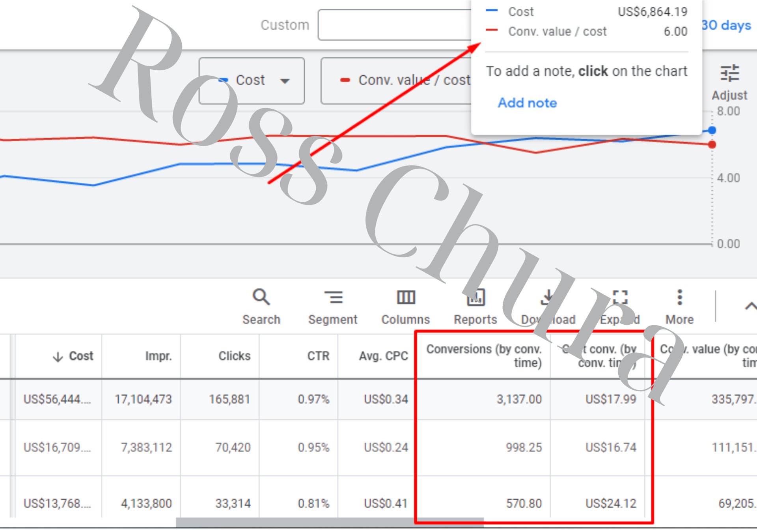Image resolution: width=757 pixels, height=532 pixels.
Task: Click the blue Cost data point on chart
Action: (x=712, y=130)
